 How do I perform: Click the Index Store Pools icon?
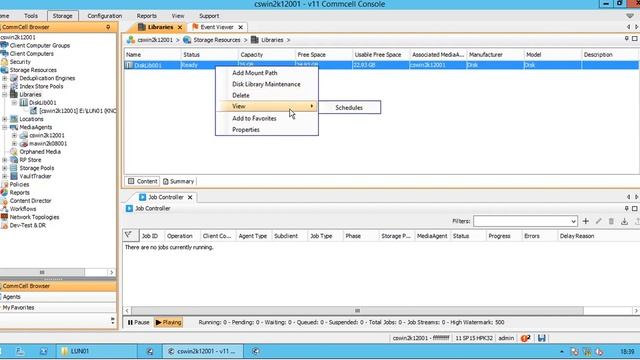click(x=14, y=86)
